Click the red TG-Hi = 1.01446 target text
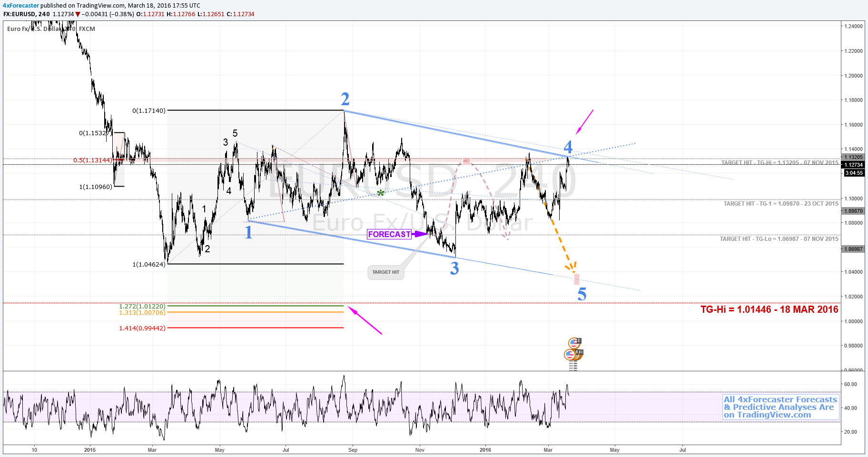Viewport: 868px width, 457px height. pyautogui.click(x=769, y=309)
